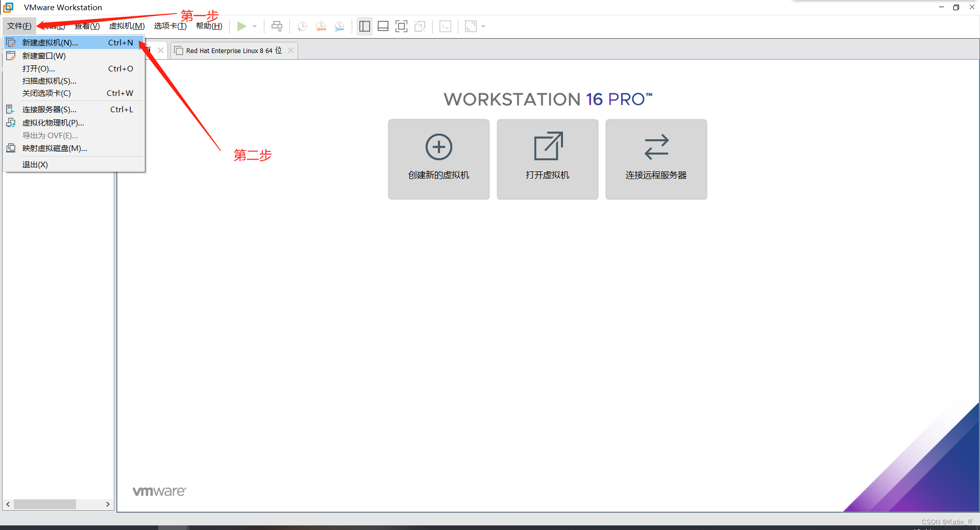Click the revert to snapshot toolbar icon

[321, 26]
